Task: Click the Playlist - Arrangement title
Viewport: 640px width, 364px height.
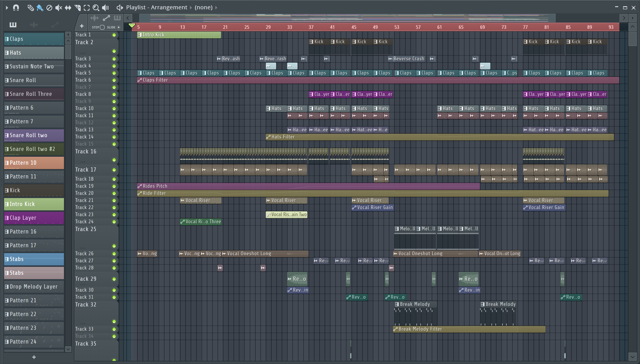Action: (156, 8)
